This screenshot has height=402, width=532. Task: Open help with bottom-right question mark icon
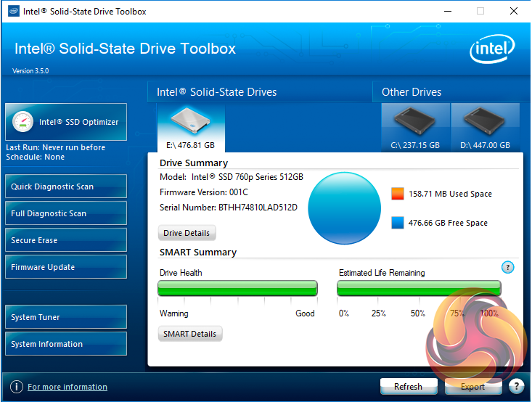516,387
